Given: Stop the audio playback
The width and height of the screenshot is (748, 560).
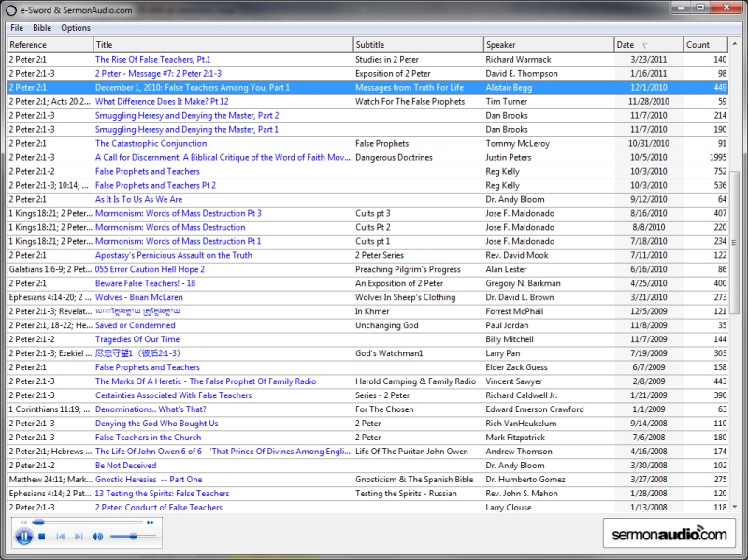Looking at the screenshot, I should [x=42, y=537].
